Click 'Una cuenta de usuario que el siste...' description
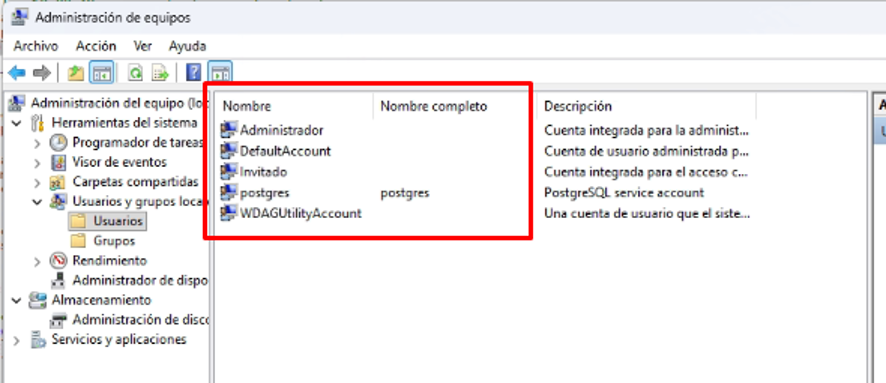The image size is (886, 383). [647, 214]
